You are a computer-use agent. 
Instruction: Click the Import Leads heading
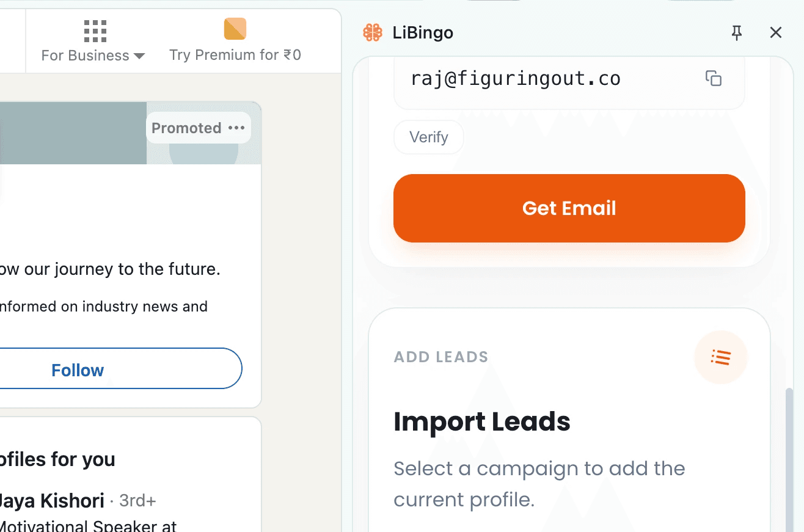[x=481, y=421]
